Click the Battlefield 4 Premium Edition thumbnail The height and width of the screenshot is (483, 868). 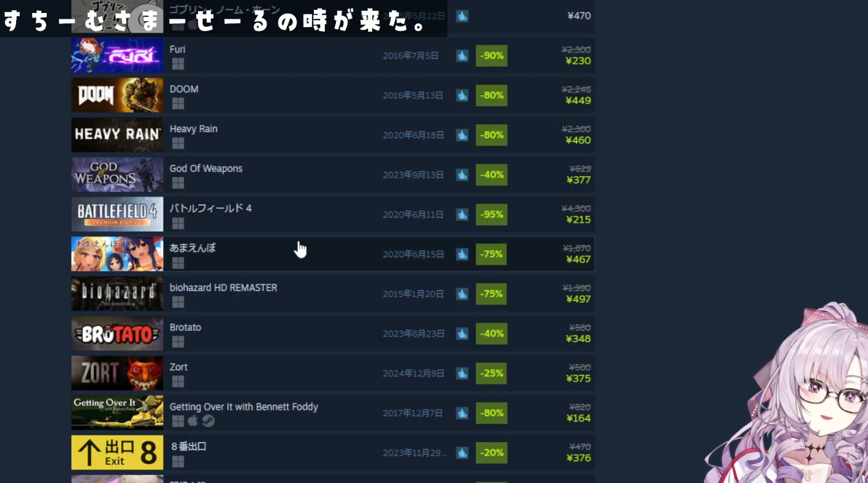click(117, 214)
